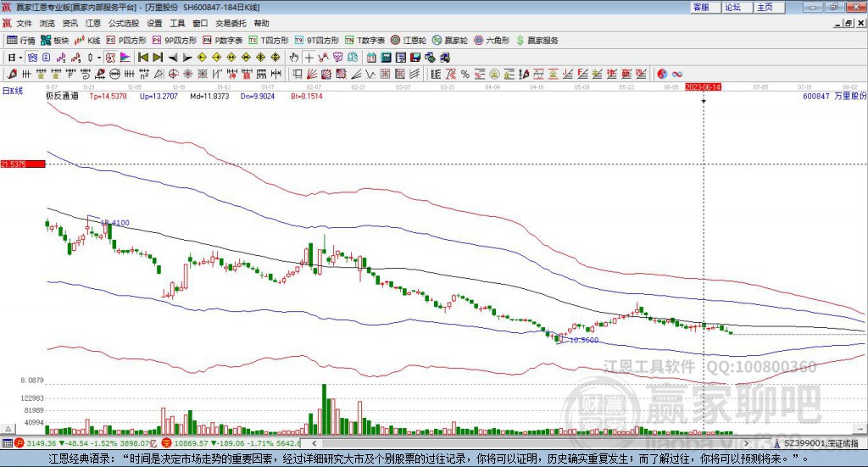Click the black left arrow icon
Screen dimensions: 868x467
pos(173,58)
